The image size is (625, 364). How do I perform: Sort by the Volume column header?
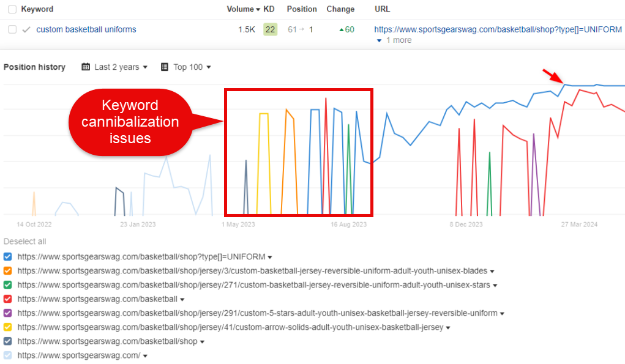243,9
